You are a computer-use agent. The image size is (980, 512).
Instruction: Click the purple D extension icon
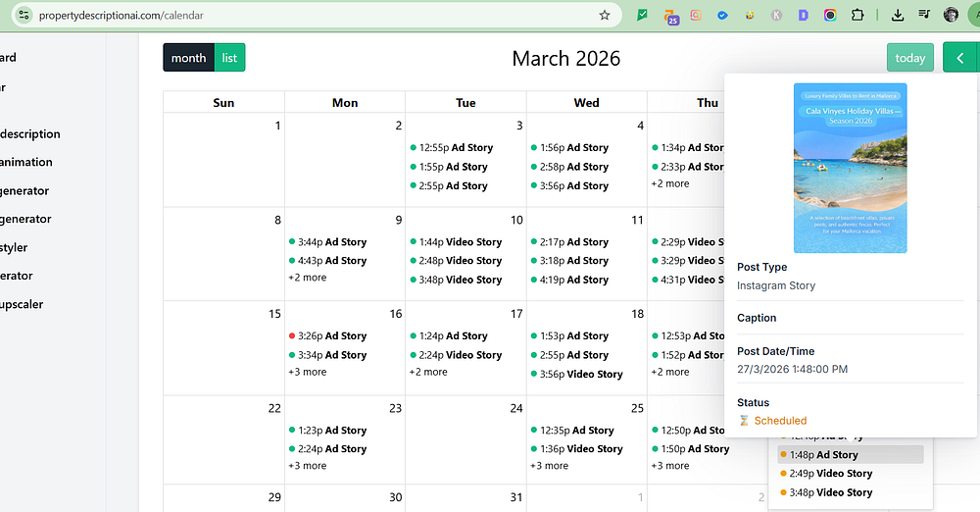click(804, 15)
